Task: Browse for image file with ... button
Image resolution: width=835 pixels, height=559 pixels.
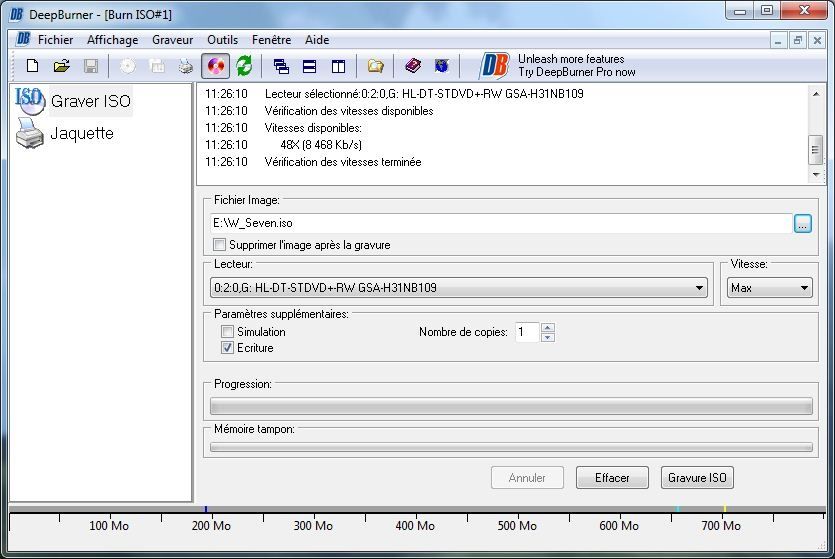Action: (x=803, y=224)
